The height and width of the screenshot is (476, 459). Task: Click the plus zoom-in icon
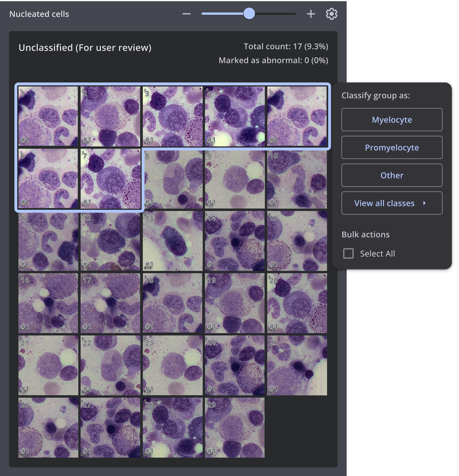click(x=311, y=14)
